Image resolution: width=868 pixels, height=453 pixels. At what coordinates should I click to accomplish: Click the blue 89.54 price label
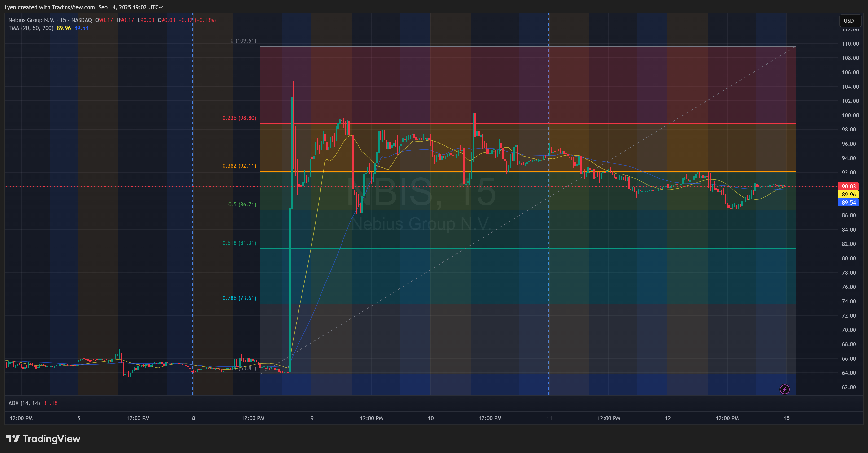click(x=848, y=202)
